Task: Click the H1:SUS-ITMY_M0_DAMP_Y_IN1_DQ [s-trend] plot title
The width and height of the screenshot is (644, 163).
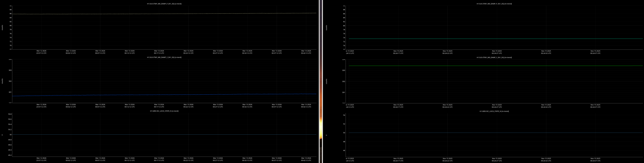Action: [164, 57]
